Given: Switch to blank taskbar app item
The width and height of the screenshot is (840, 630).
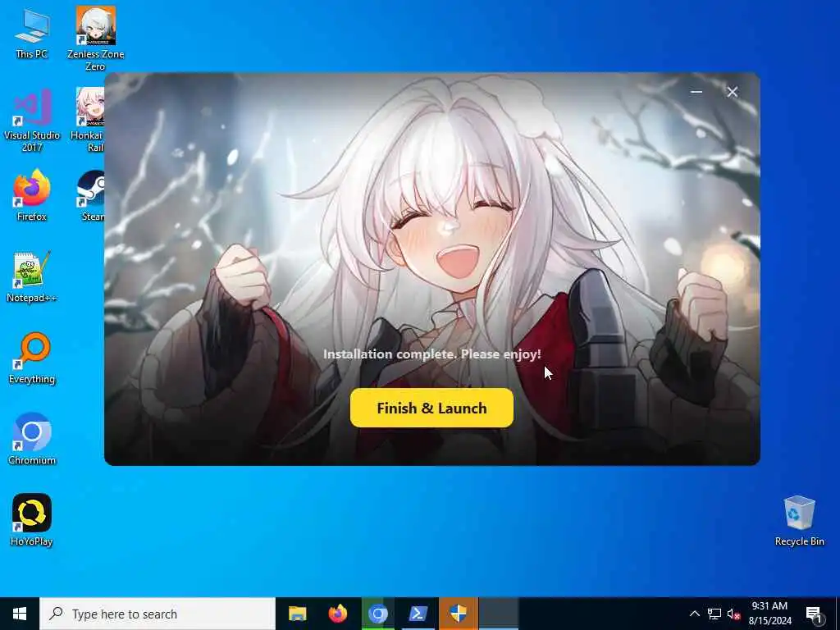Looking at the screenshot, I should tap(498, 614).
